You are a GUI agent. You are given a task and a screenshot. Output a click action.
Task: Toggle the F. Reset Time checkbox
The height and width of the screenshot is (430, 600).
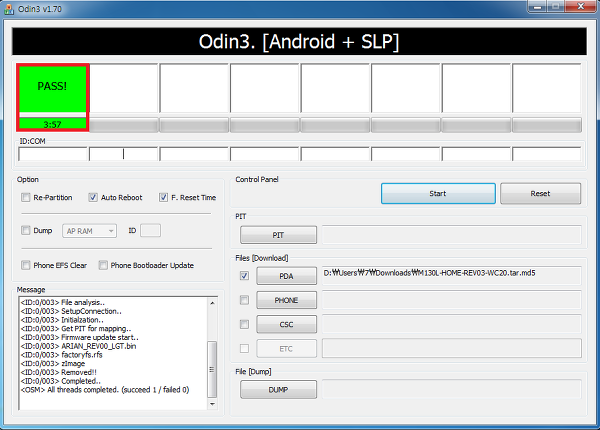click(x=163, y=197)
